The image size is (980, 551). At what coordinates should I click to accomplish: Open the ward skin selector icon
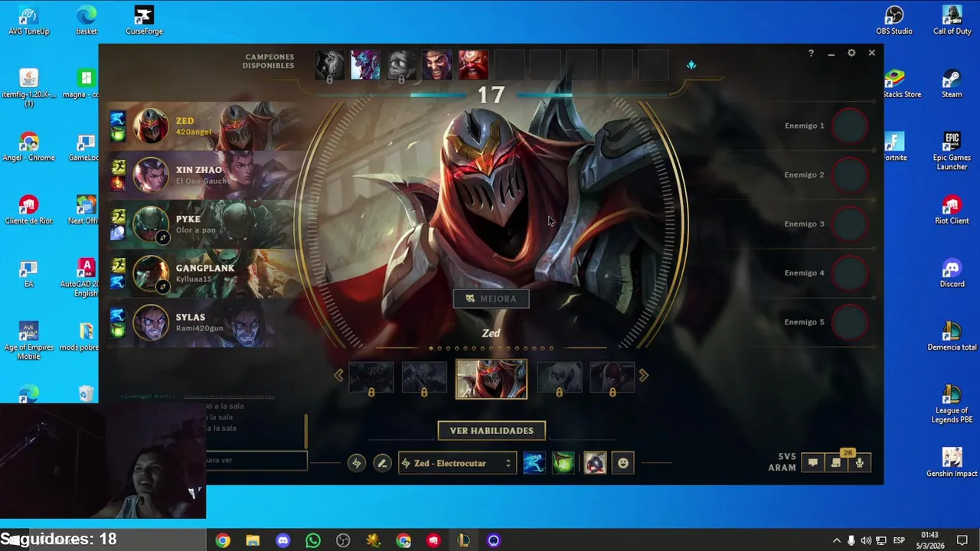595,463
